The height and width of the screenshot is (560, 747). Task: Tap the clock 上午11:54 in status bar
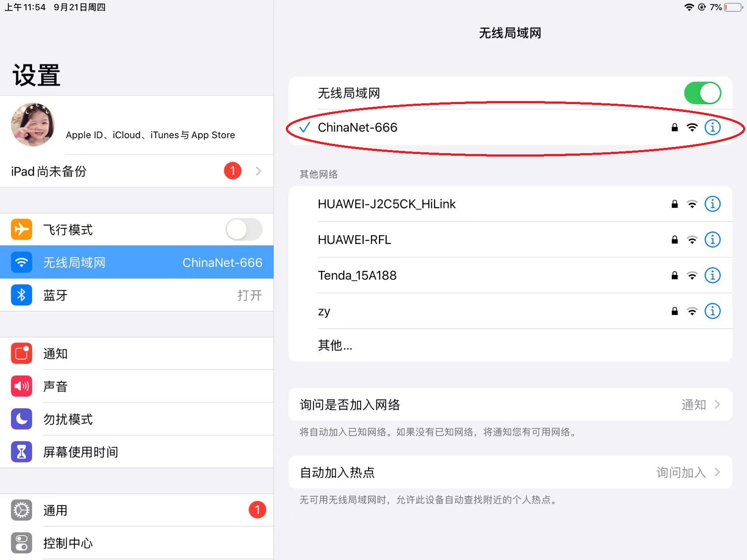click(25, 7)
